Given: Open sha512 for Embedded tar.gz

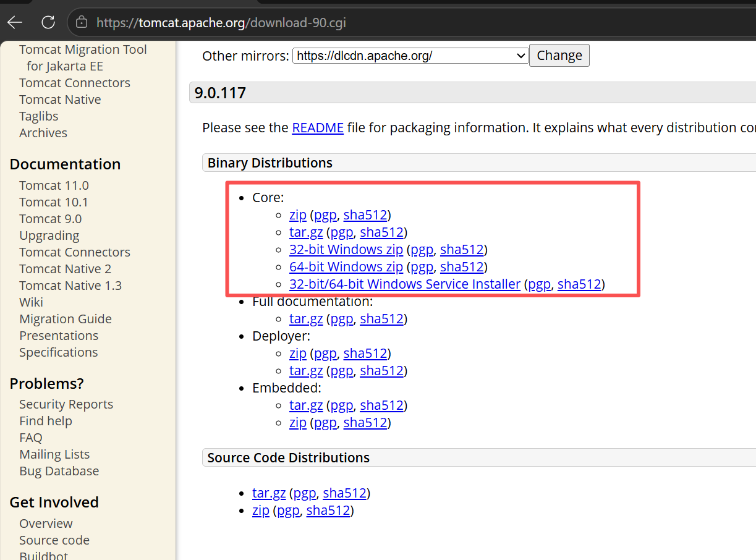Looking at the screenshot, I should pyautogui.click(x=382, y=405).
